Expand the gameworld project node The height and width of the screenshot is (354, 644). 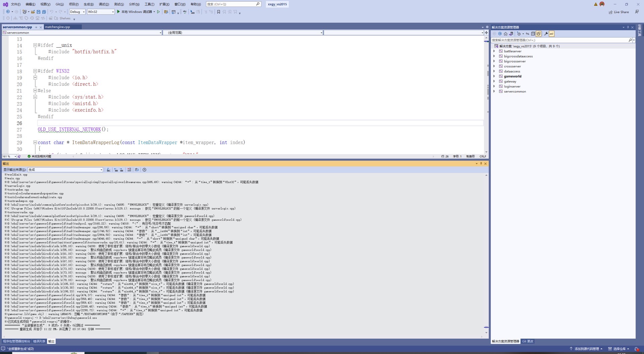(x=494, y=76)
